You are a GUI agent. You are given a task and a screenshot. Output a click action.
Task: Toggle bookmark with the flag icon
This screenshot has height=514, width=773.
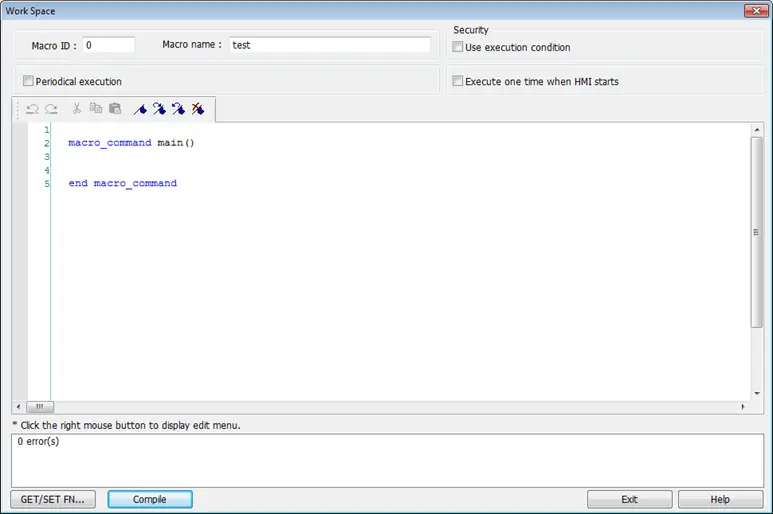click(140, 109)
